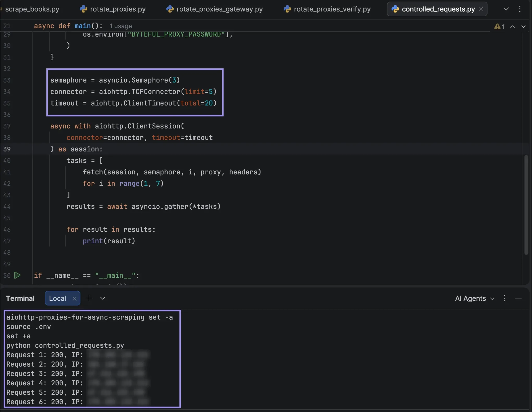Open rotate_proxies_gateway.py tab
532x412 pixels.
tap(215, 9)
